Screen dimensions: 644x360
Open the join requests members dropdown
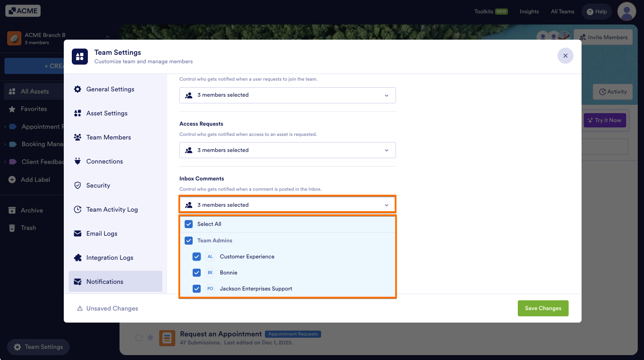pos(288,95)
